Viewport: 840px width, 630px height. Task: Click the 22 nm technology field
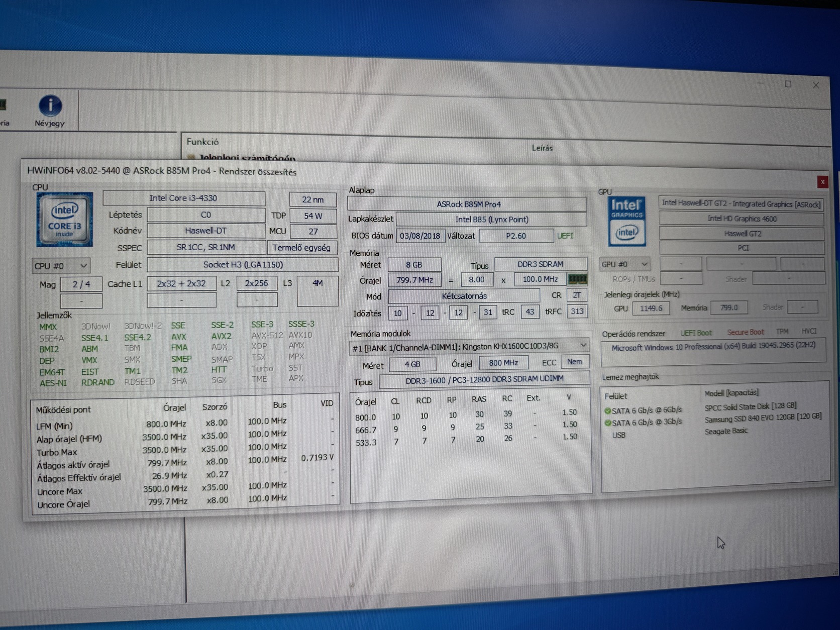point(312,199)
